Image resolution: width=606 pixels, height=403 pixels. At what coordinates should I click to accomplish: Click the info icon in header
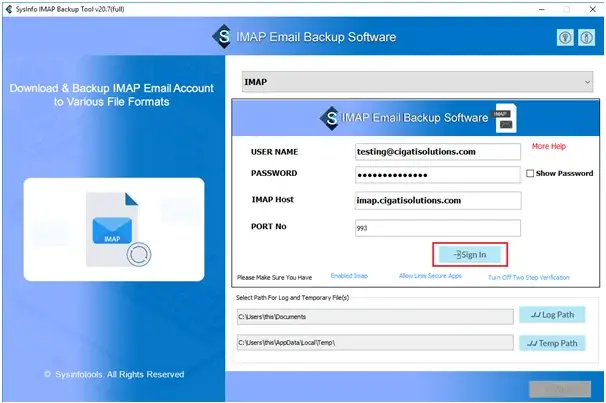586,38
